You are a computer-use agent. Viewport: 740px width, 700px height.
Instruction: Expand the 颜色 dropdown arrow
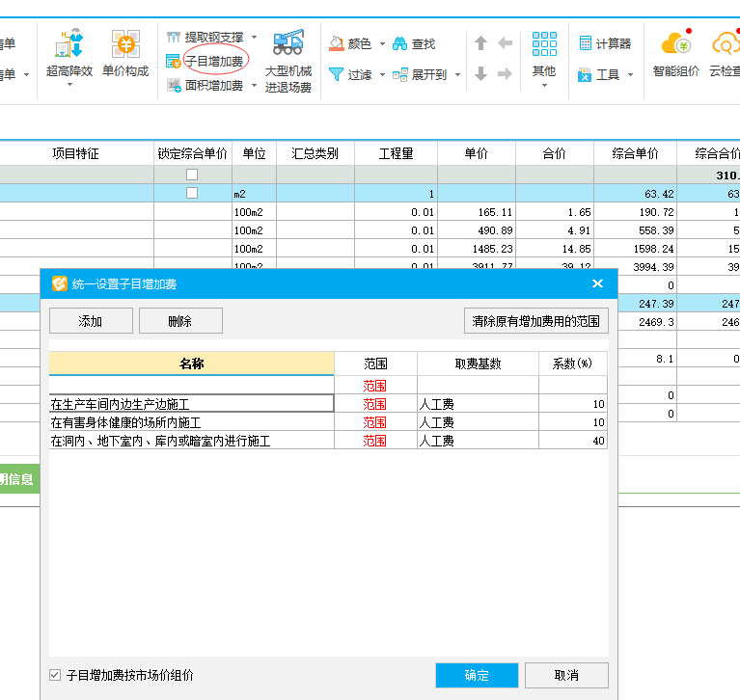pyautogui.click(x=382, y=43)
